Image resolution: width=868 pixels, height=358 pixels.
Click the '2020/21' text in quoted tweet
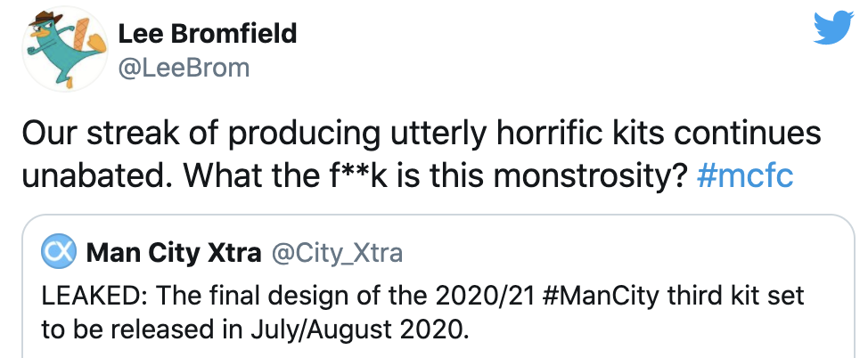[485, 296]
